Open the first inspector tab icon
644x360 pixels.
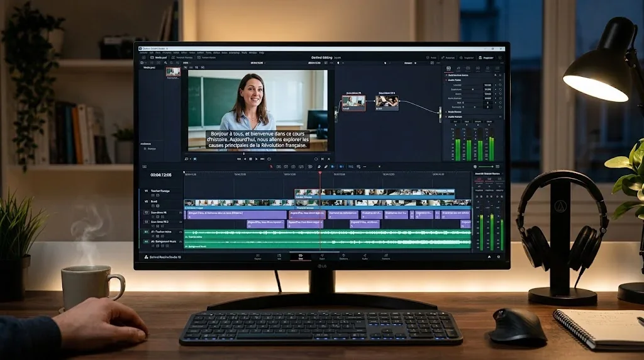pos(448,69)
